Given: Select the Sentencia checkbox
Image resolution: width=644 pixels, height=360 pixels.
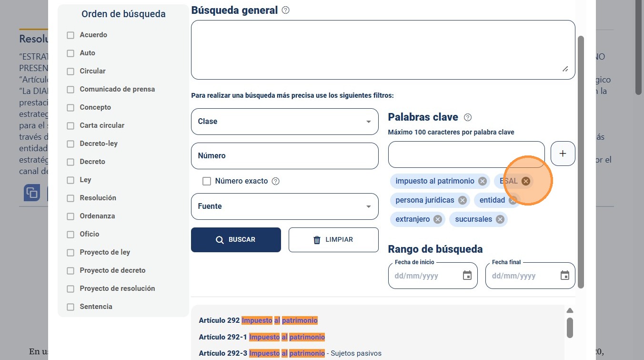Looking at the screenshot, I should click(70, 307).
